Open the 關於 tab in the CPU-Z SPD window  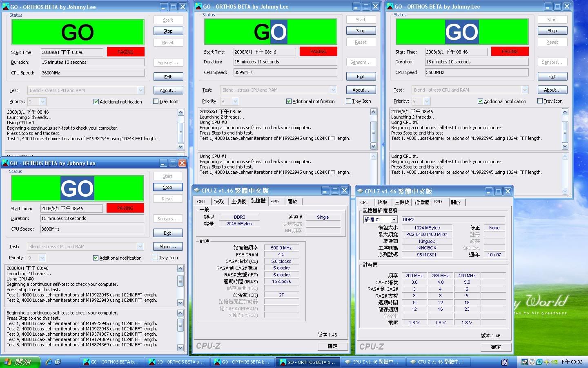pyautogui.click(x=456, y=202)
